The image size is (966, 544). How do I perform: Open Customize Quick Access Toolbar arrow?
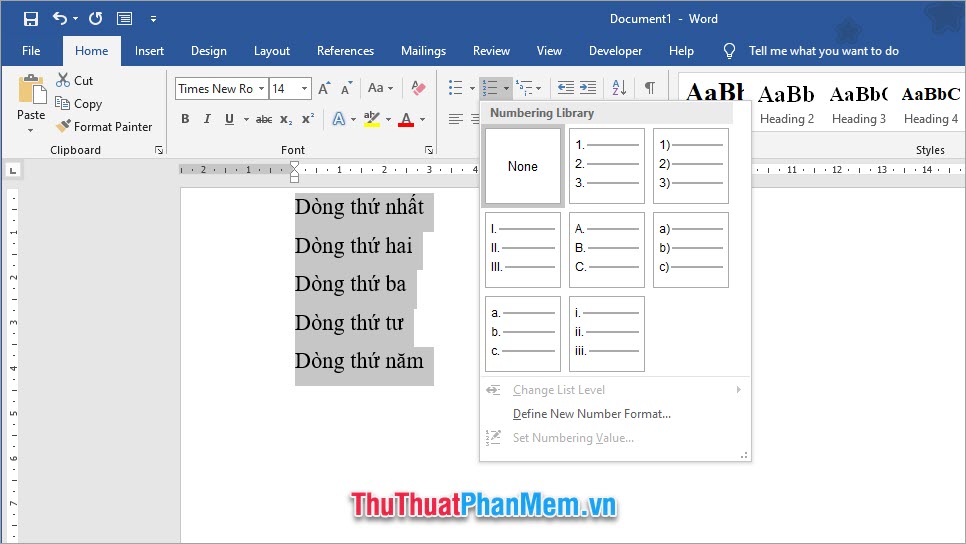click(x=153, y=19)
